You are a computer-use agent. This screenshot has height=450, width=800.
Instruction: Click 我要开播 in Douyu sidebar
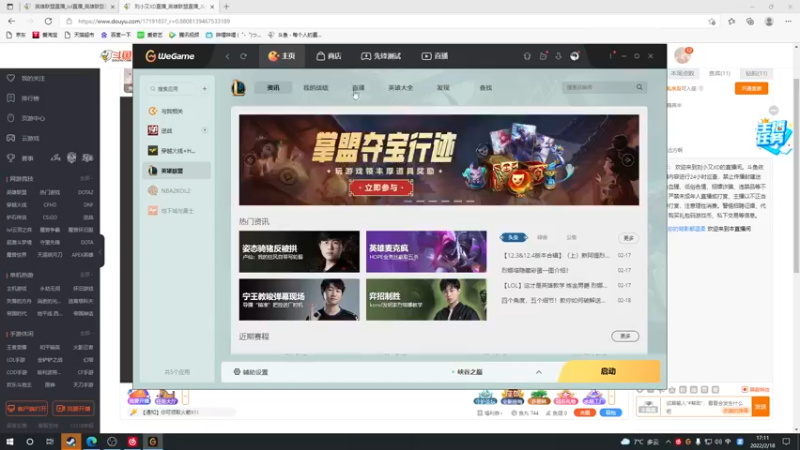click(x=73, y=408)
